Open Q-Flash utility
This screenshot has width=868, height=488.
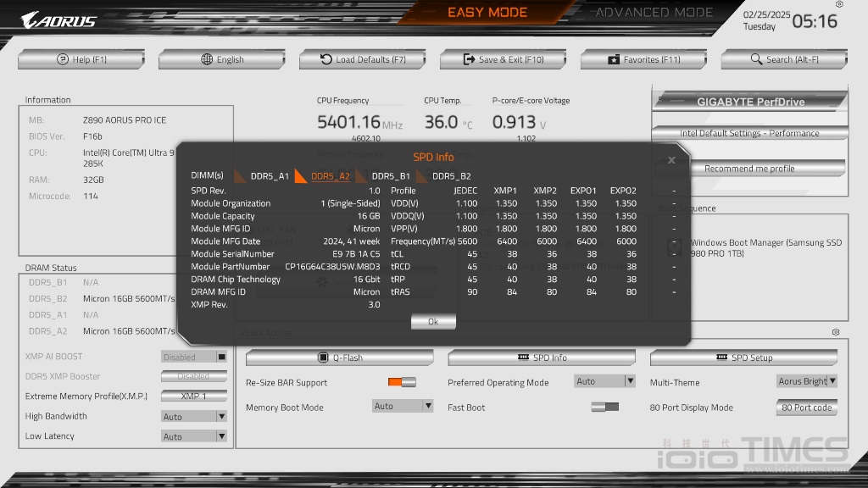[x=339, y=358]
